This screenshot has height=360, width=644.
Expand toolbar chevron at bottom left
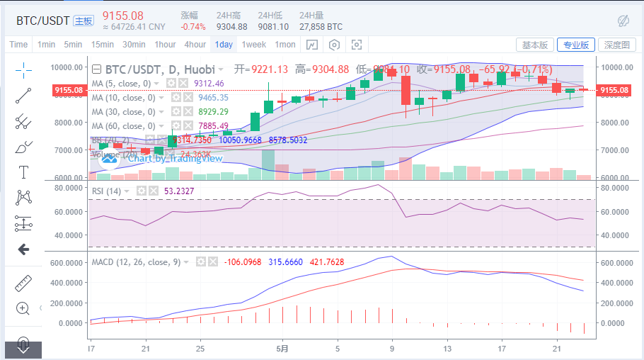coord(23,350)
